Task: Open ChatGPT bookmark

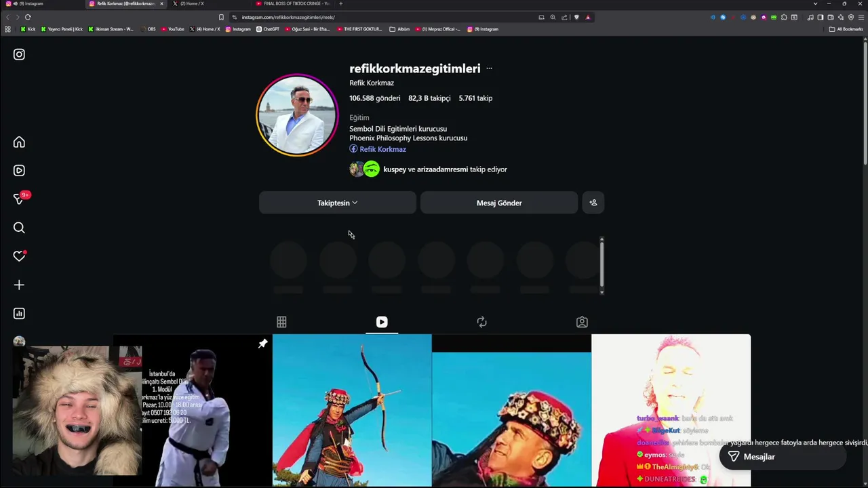Action: coord(268,29)
